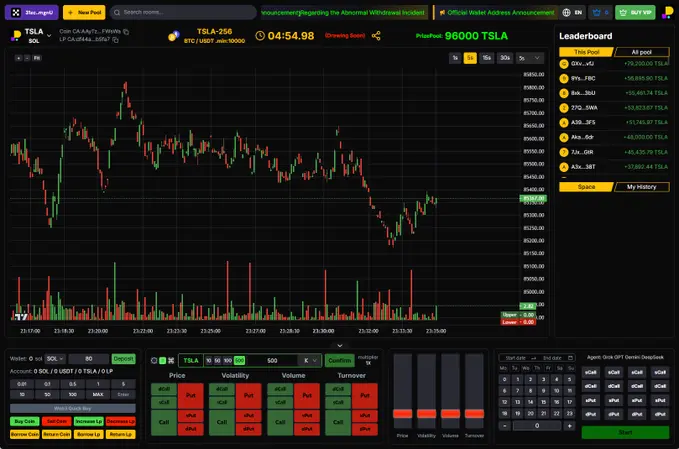
Task: Select the 500 bet amount preset
Action: tap(239, 360)
